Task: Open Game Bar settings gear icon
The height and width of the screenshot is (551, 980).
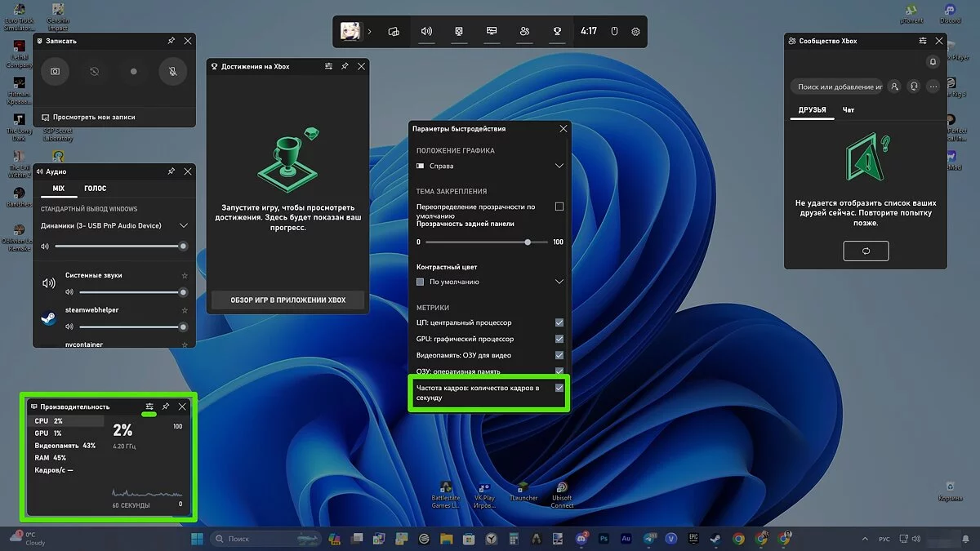Action: click(x=636, y=32)
